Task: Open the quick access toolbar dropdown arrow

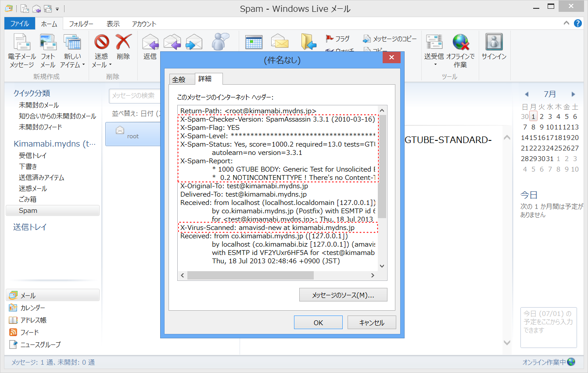Action: point(57,9)
